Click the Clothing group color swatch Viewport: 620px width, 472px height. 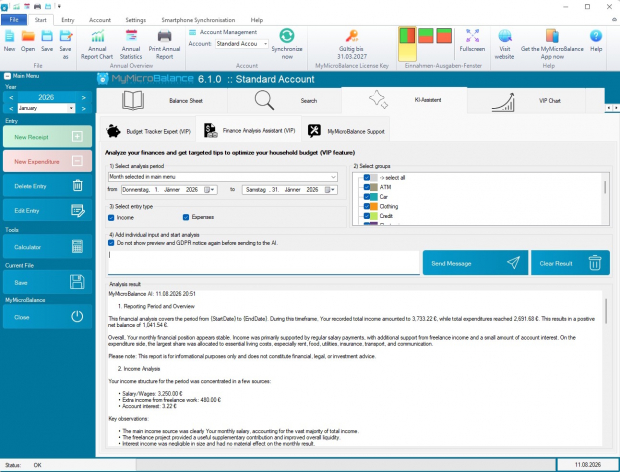(x=374, y=206)
